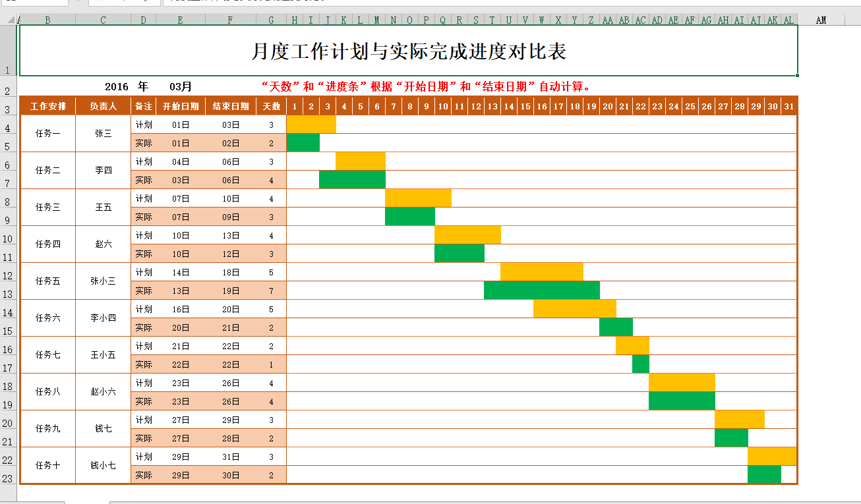Click the 张三 owner cell

click(104, 134)
